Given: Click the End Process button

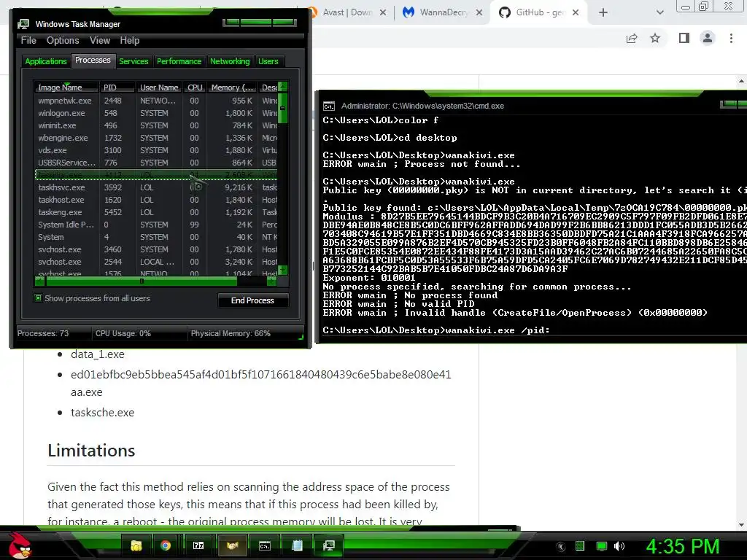Looking at the screenshot, I should pos(252,300).
